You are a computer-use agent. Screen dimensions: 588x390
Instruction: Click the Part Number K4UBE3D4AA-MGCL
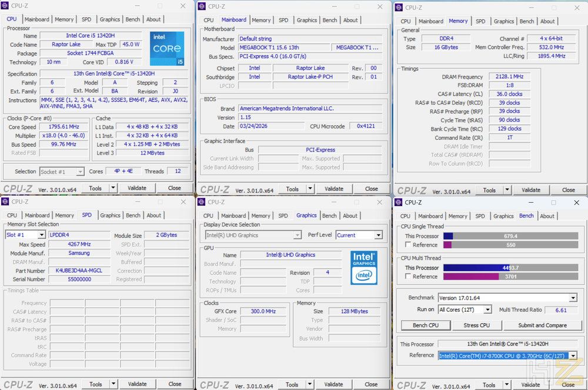[79, 271]
